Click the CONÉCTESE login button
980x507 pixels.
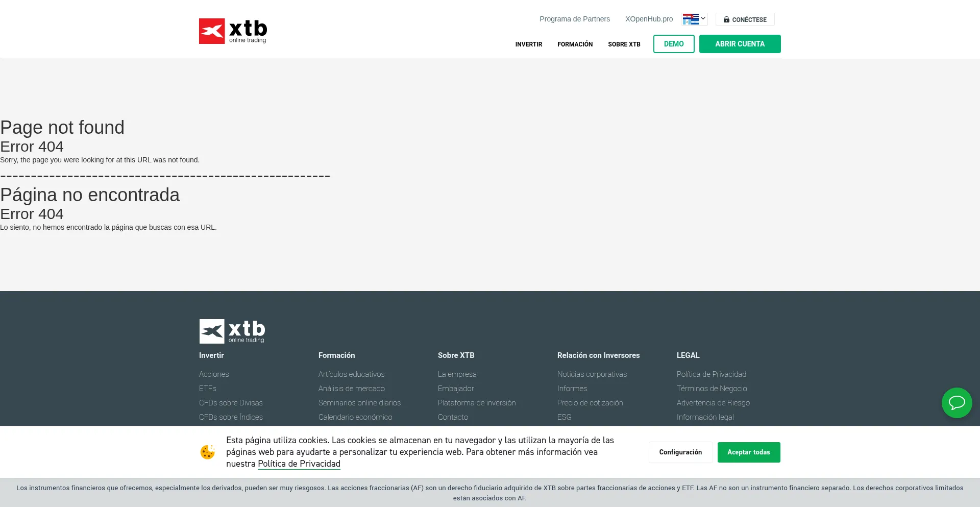pyautogui.click(x=745, y=19)
